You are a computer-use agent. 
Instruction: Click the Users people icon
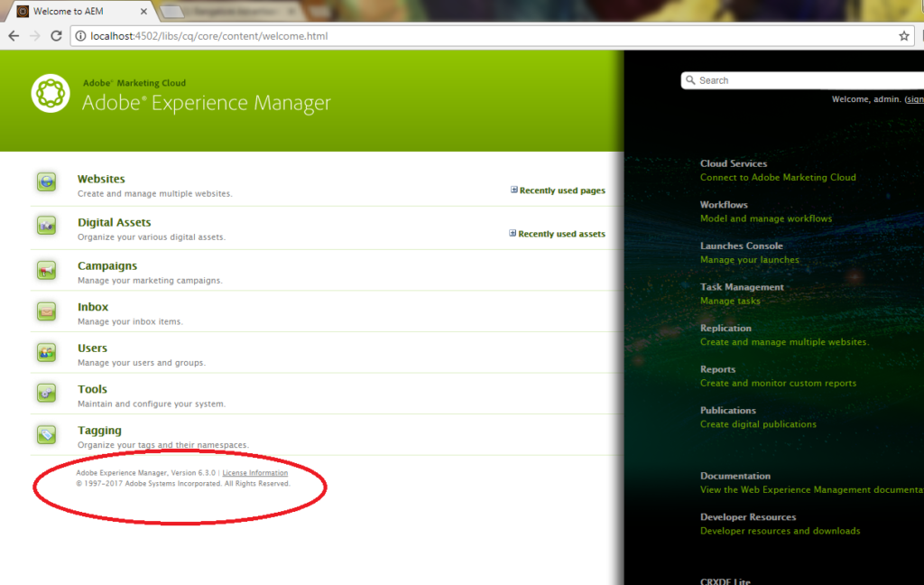pyautogui.click(x=47, y=353)
